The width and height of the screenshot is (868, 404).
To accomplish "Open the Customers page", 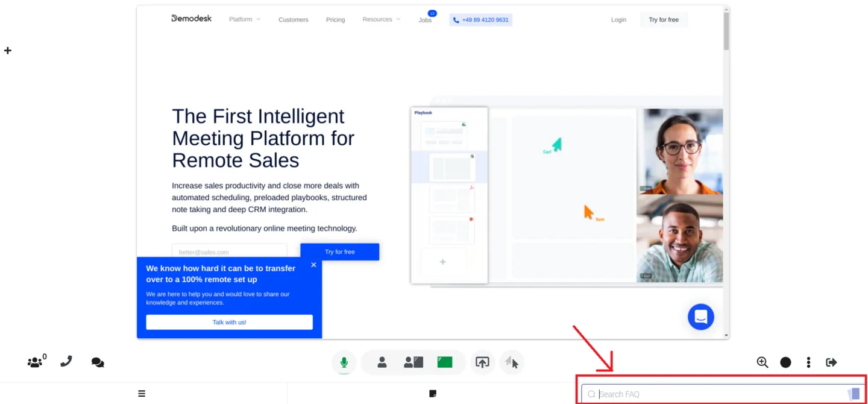I will [x=294, y=20].
